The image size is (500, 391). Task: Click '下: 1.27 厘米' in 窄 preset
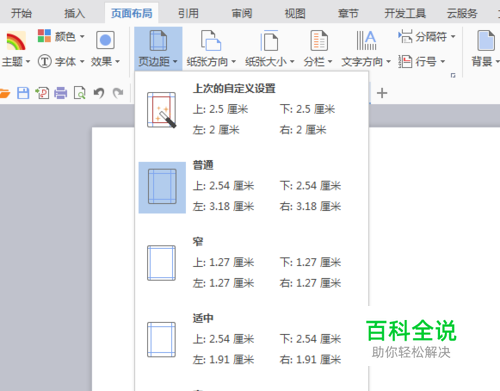tap(310, 262)
